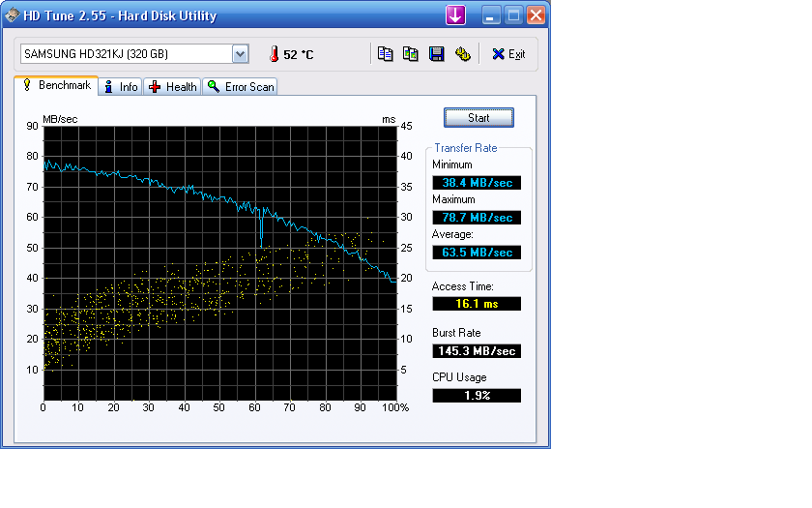Save screenshot with floppy disk icon
This screenshot has width=812, height=508.
(x=437, y=54)
